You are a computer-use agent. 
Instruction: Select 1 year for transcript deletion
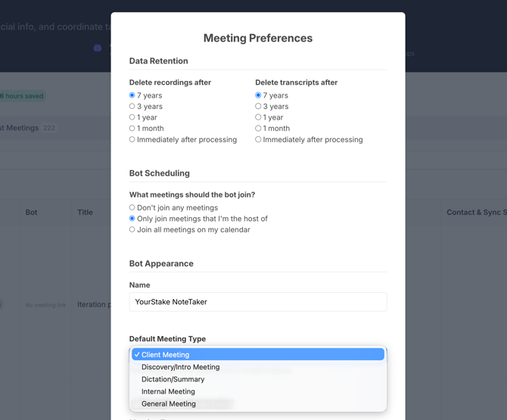coord(258,117)
